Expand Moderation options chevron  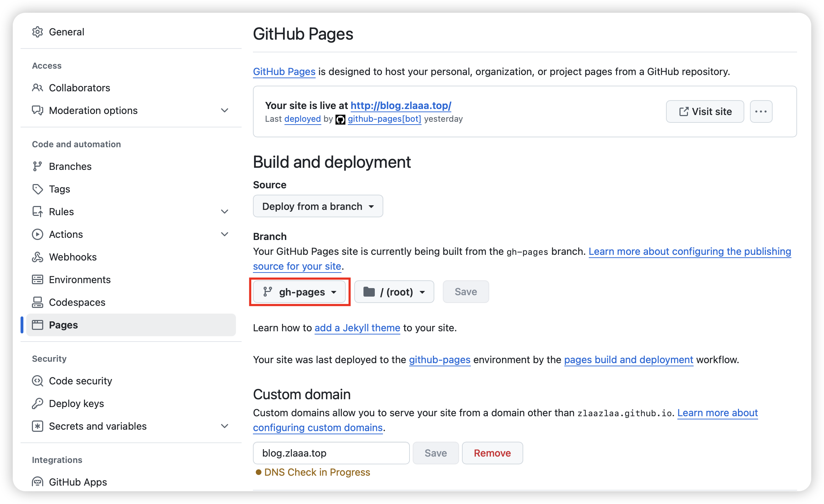[x=225, y=110]
